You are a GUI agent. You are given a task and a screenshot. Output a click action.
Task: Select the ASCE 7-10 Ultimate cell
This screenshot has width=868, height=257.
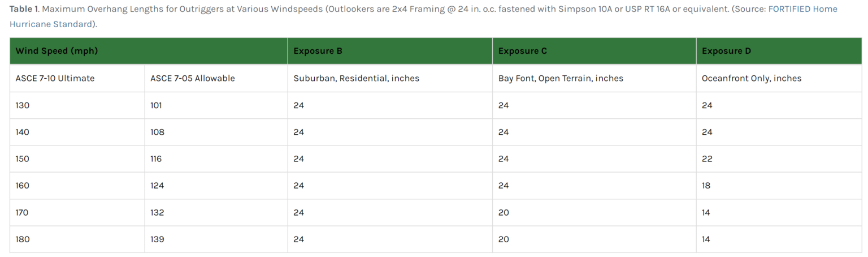coord(55,78)
